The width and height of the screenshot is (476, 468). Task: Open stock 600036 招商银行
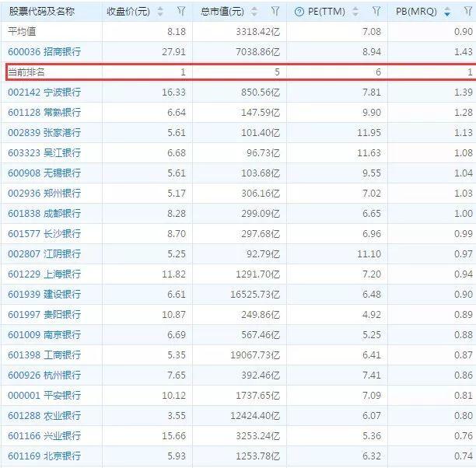[x=44, y=51]
